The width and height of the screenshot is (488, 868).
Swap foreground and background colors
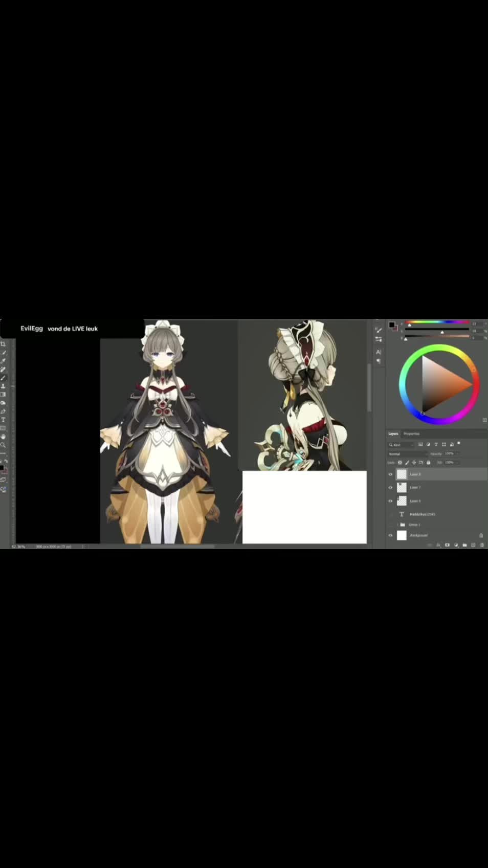pyautogui.click(x=6, y=461)
